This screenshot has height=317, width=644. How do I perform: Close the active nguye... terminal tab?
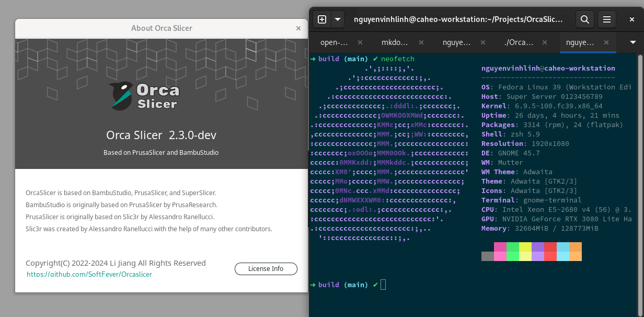click(606, 42)
